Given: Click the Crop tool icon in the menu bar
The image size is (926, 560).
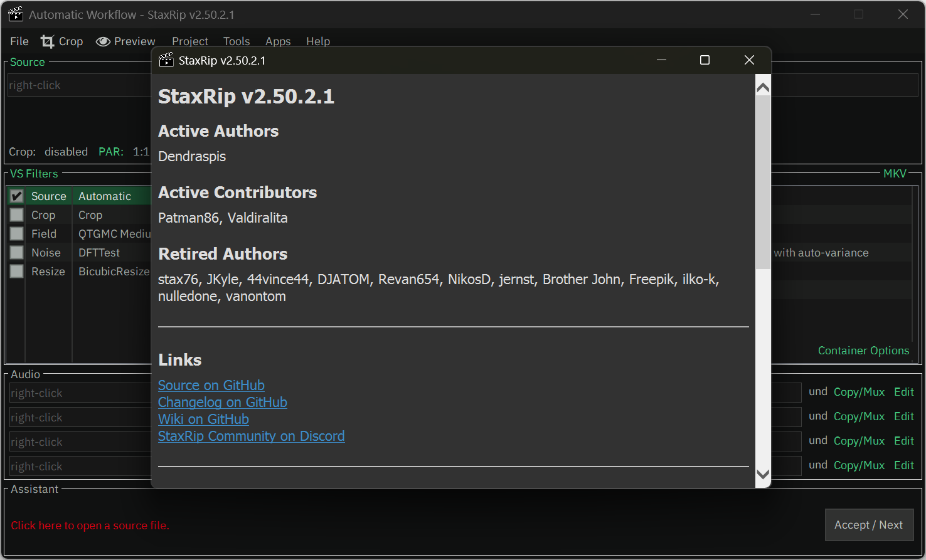Looking at the screenshot, I should tap(48, 41).
